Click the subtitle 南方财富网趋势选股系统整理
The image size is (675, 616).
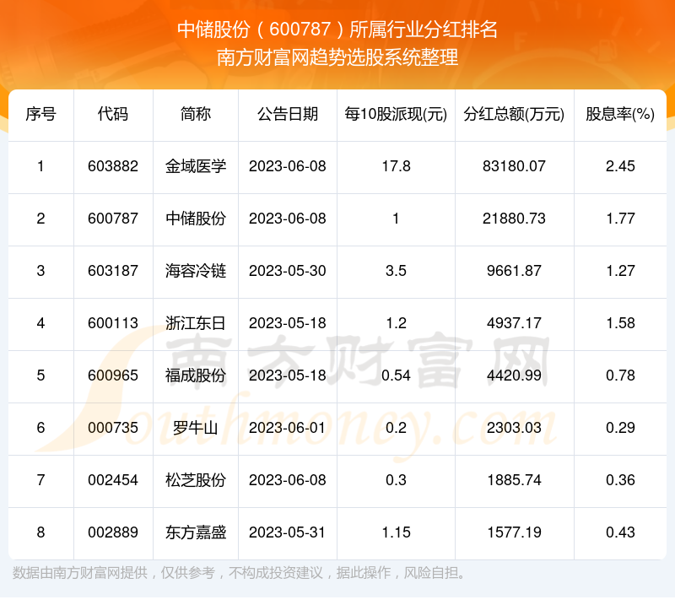[337, 57]
